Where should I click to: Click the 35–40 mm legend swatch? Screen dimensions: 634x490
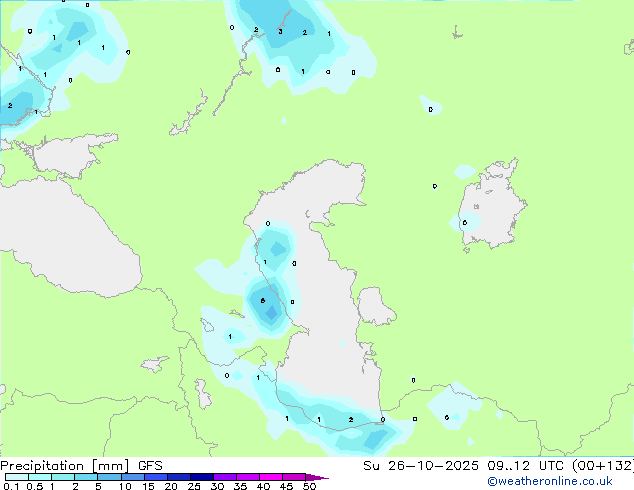[248, 477]
